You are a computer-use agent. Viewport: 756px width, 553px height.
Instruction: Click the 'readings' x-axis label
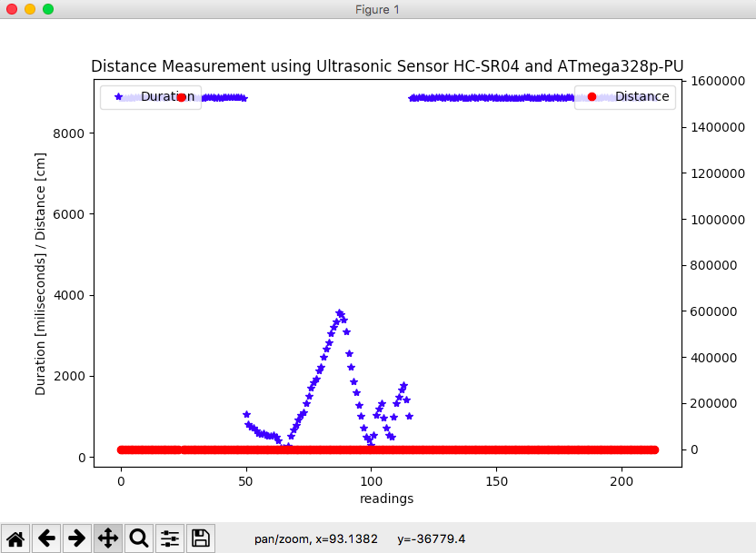coord(387,499)
